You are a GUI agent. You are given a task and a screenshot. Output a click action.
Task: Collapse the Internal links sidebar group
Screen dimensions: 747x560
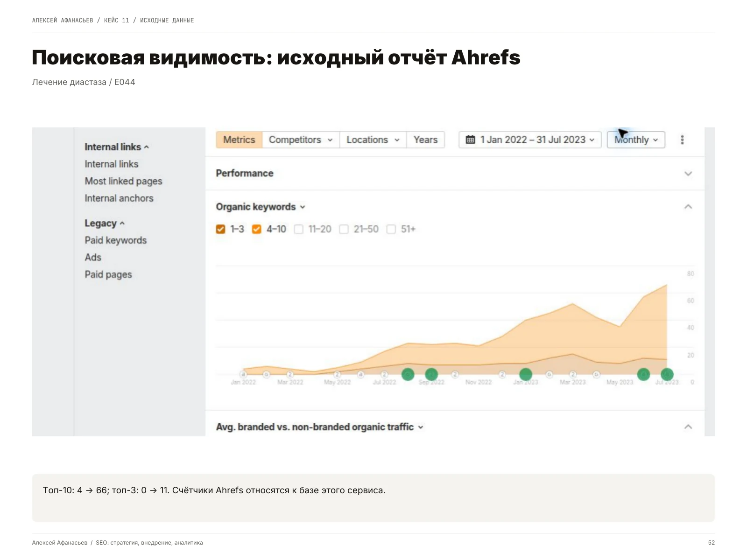(x=117, y=147)
